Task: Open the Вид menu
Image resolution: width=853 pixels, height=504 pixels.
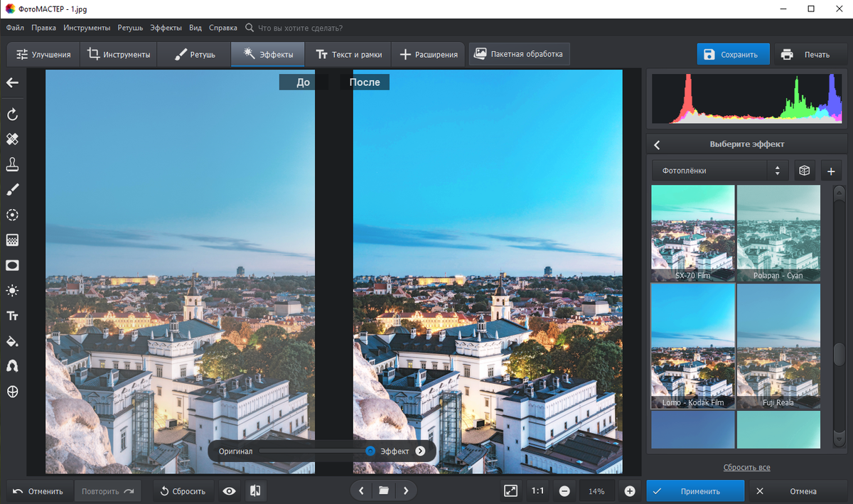Action: (x=195, y=28)
